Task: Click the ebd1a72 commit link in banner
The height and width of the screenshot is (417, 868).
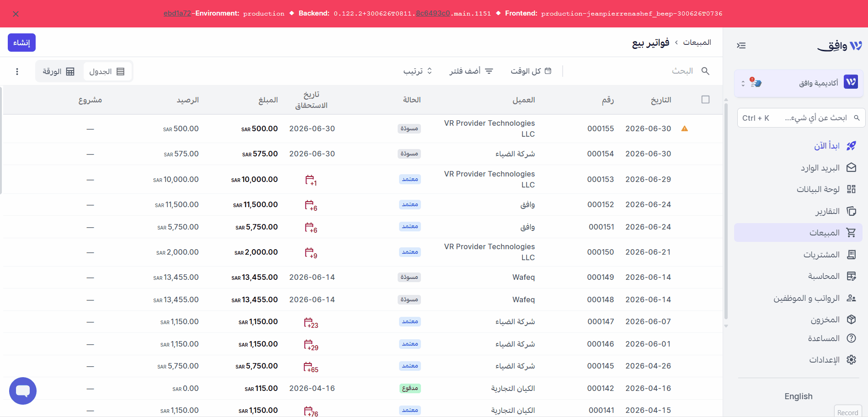Action: coord(177,13)
